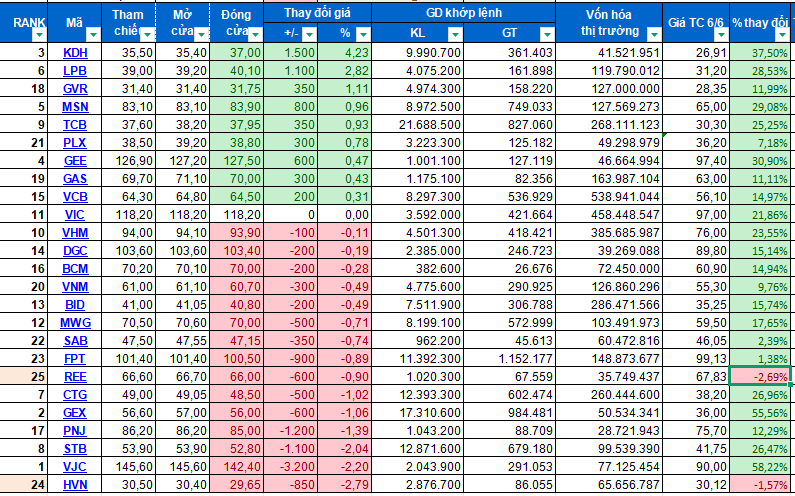
Task: Open the CTG stock link
Action: (x=75, y=395)
